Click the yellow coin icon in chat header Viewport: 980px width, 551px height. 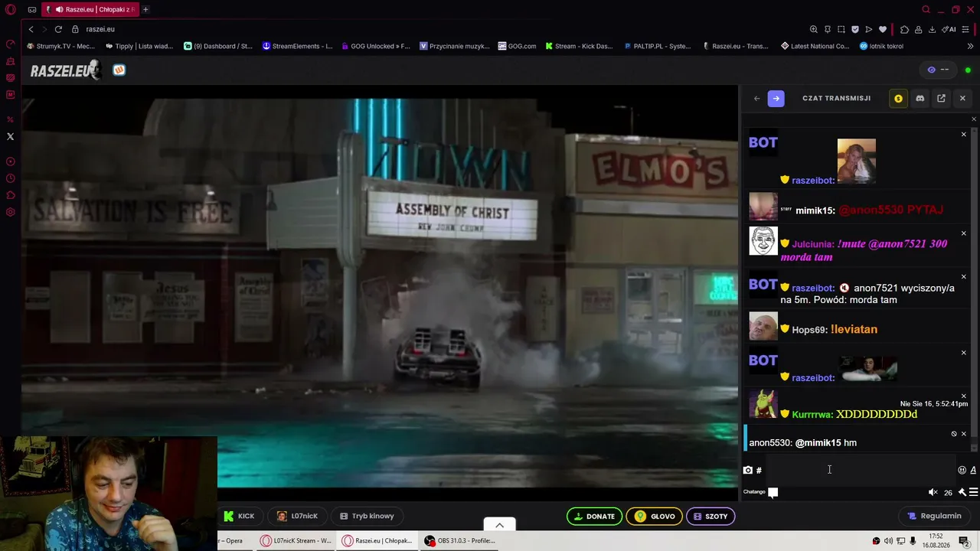point(899,99)
